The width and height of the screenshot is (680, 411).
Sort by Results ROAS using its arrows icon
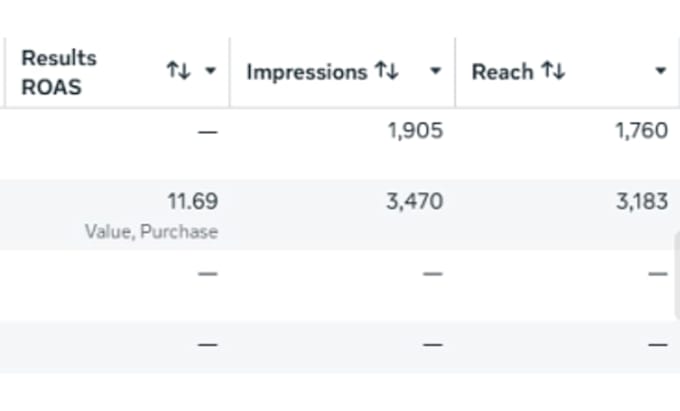tap(178, 70)
